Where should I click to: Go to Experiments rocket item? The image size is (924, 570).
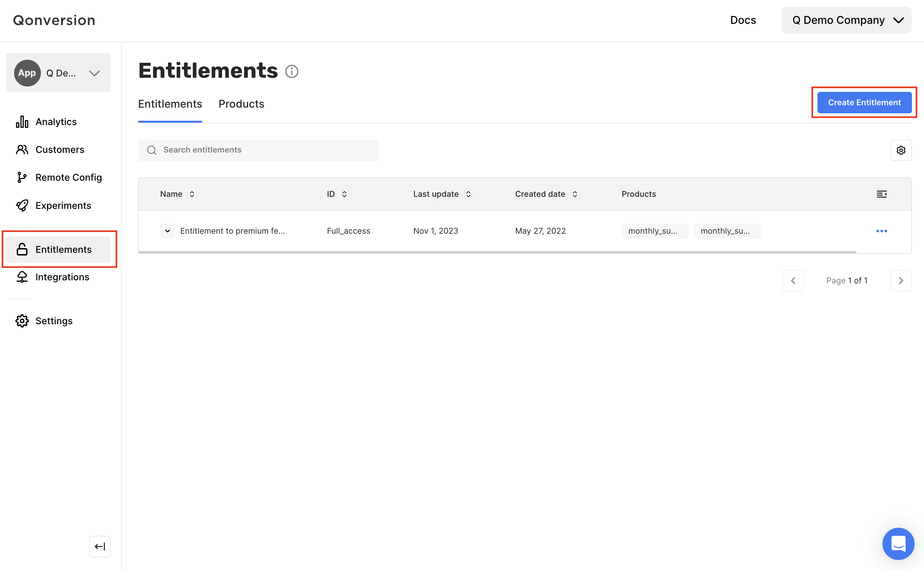tap(63, 206)
